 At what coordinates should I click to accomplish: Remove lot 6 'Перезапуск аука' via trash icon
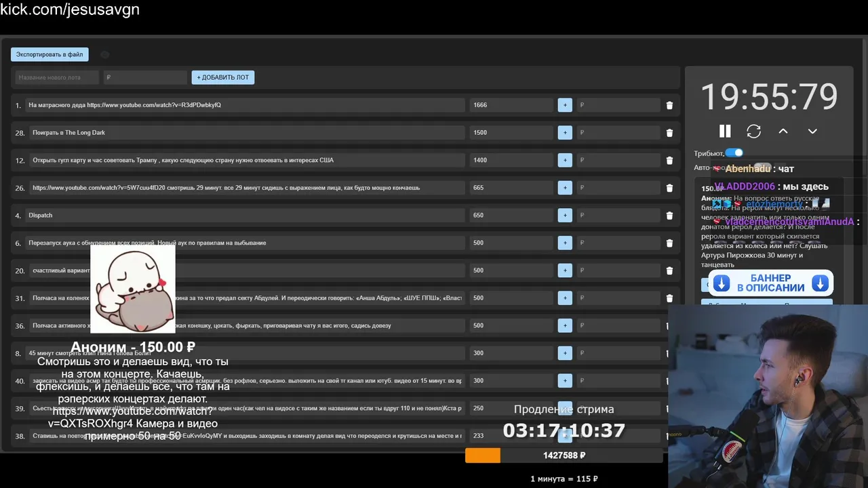pos(669,243)
